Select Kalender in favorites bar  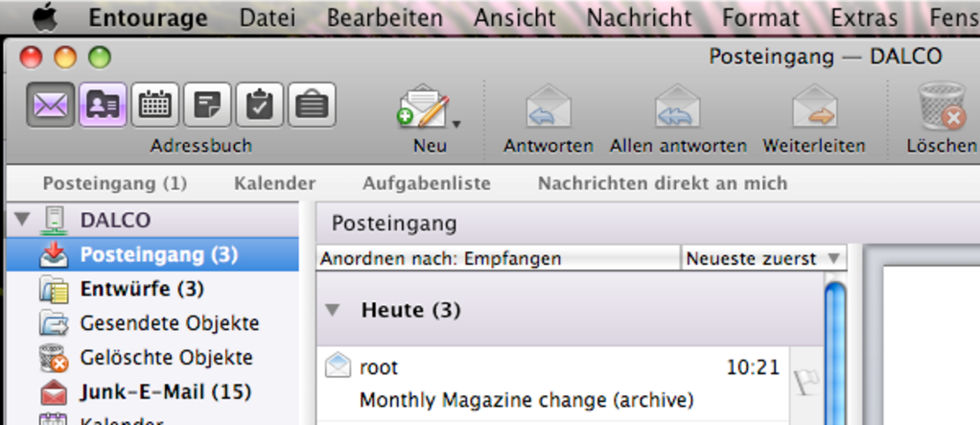click(x=275, y=184)
